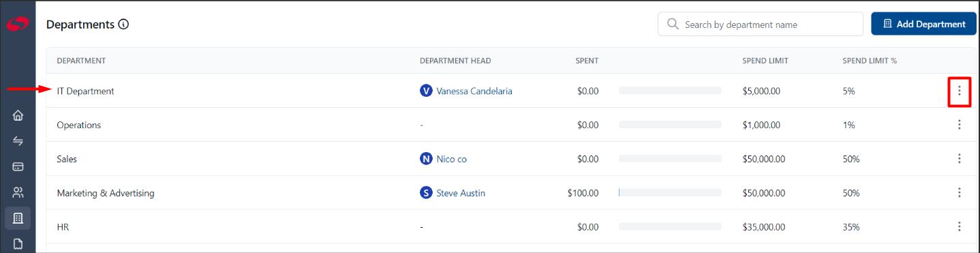The image size is (980, 253).
Task: Open HR row three-dot menu
Action: 959,226
